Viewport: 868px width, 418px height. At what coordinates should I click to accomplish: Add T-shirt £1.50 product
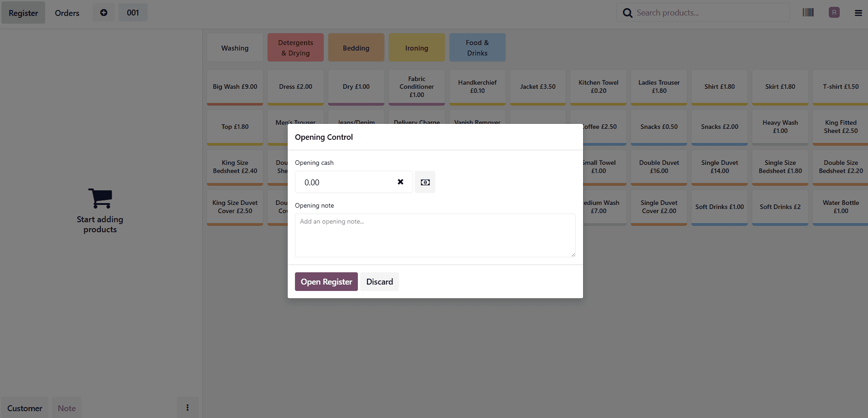pos(841,87)
